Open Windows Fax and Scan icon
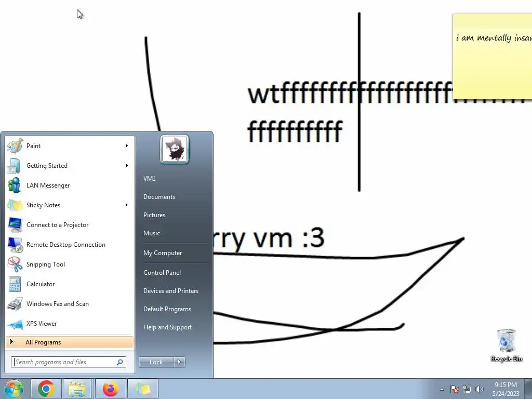Screen dimensions: 532x399 click(x=14, y=304)
